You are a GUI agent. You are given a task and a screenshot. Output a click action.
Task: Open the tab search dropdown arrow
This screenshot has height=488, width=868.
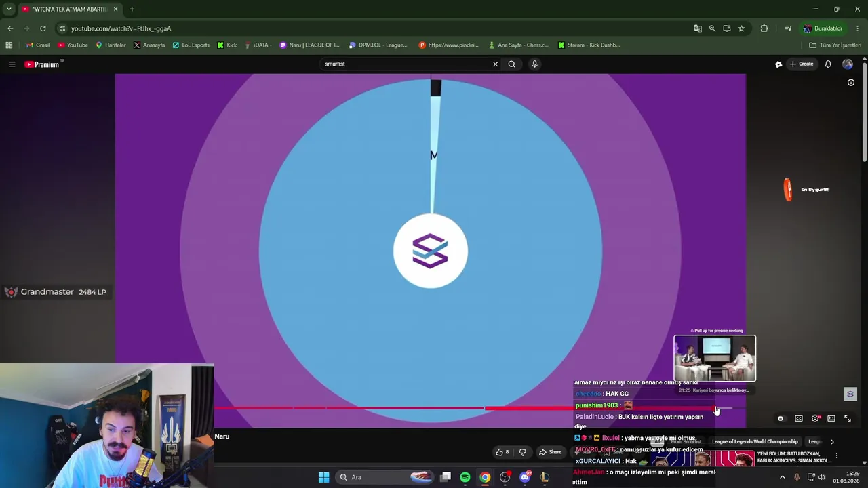[9, 9]
